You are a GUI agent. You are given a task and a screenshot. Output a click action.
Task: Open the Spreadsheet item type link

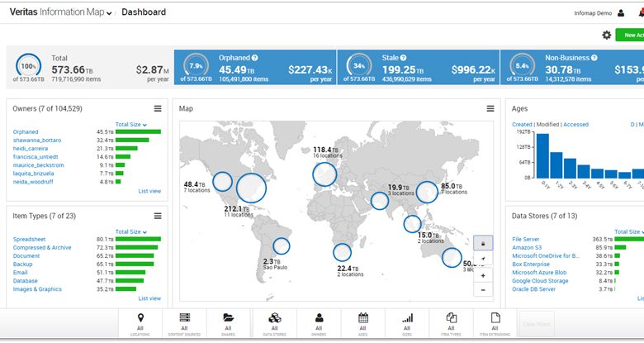[29, 240]
